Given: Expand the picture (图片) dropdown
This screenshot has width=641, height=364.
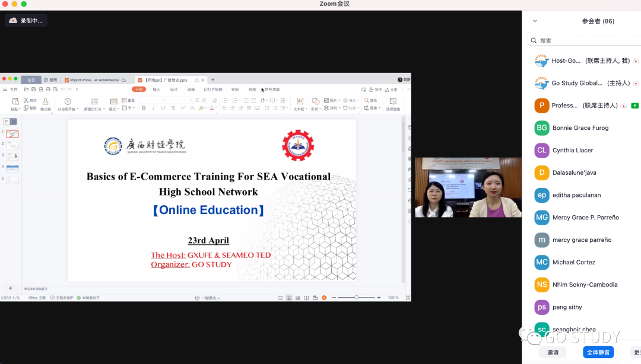Looking at the screenshot, I should tap(339, 101).
